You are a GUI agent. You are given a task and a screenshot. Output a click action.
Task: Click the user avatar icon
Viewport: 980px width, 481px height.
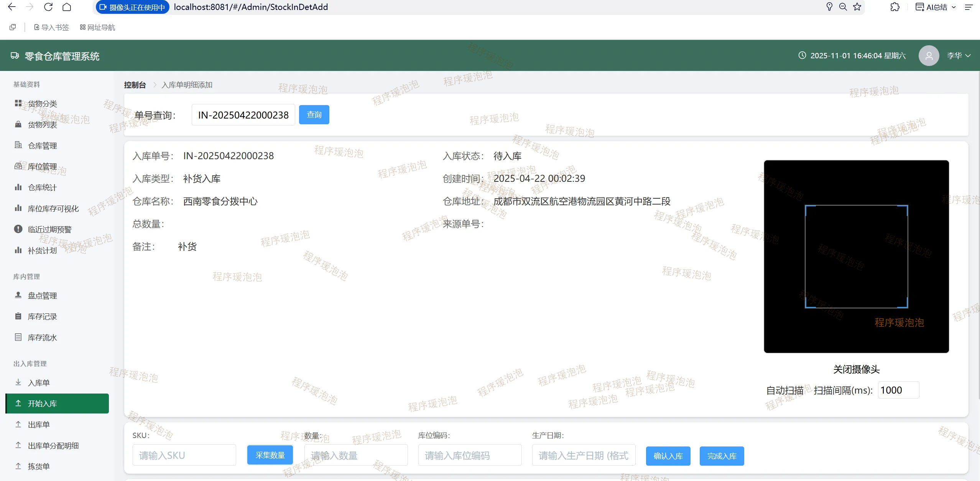(x=929, y=56)
